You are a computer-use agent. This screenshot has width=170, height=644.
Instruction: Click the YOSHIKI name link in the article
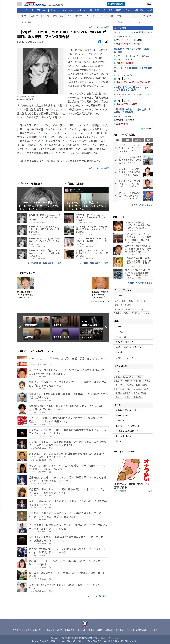[x=91, y=50]
